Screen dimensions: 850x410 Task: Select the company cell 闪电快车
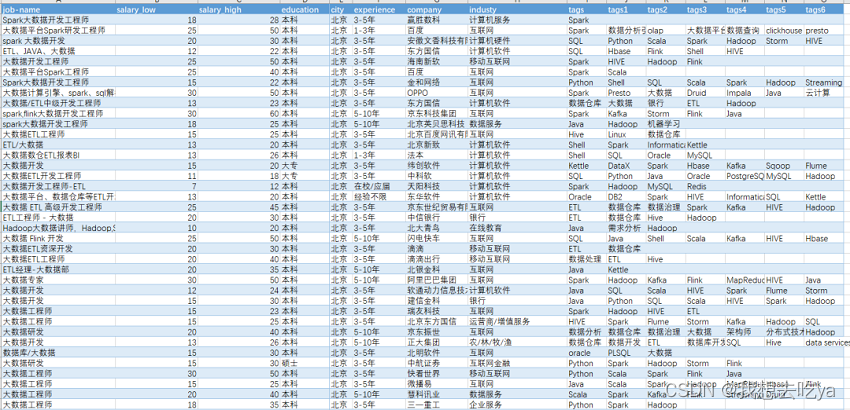tap(436, 239)
